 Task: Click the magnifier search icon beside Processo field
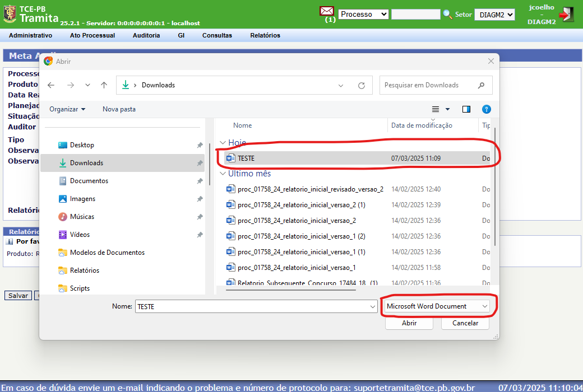point(447,15)
